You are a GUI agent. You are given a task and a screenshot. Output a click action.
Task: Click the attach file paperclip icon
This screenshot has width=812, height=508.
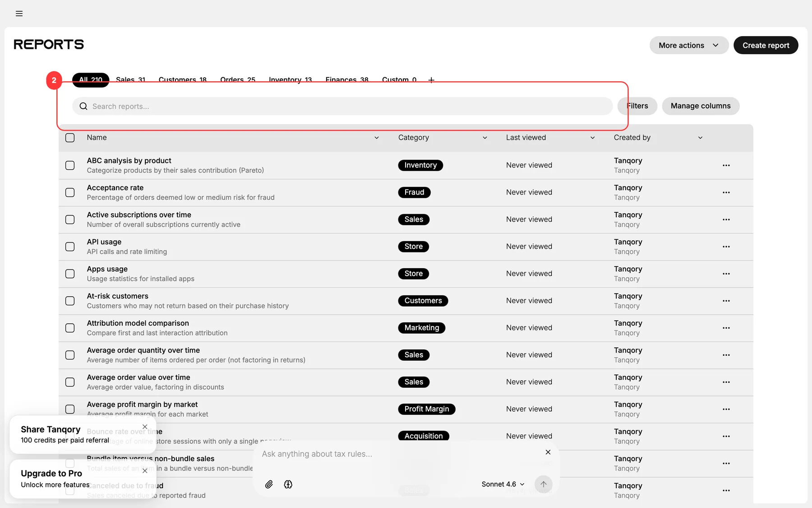[x=269, y=484]
